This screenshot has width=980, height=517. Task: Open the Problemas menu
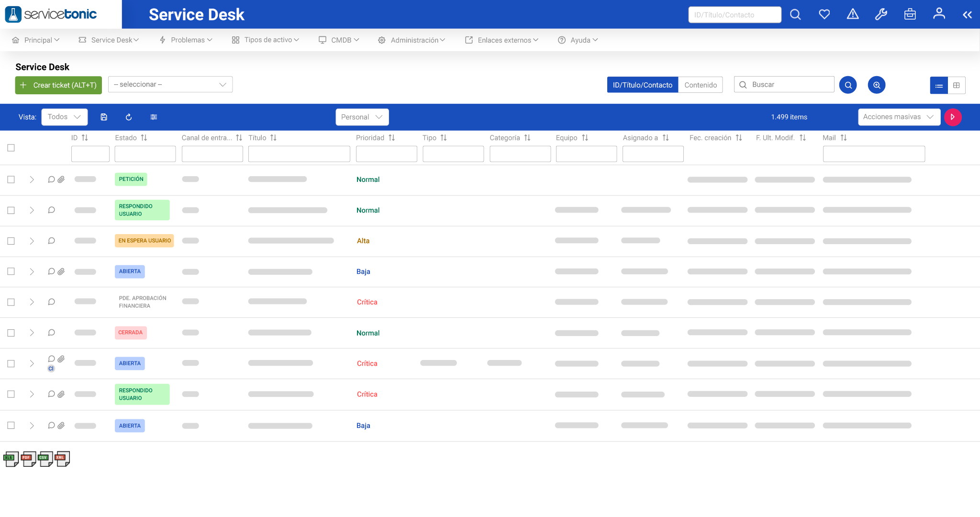coord(186,40)
